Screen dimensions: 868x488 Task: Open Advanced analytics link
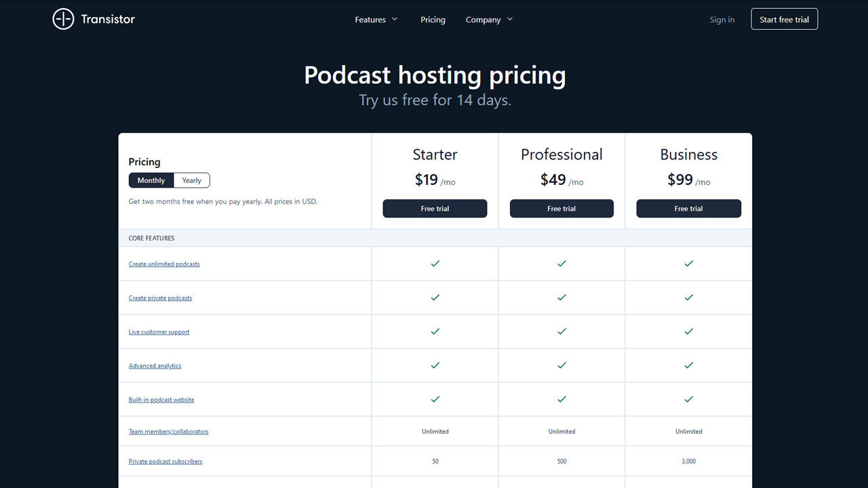click(x=155, y=365)
